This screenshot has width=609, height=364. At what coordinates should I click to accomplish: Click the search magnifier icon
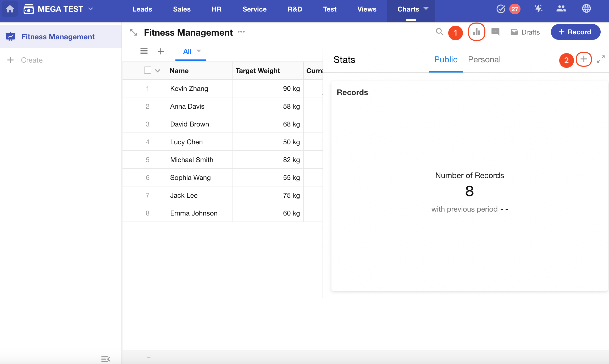pos(439,32)
